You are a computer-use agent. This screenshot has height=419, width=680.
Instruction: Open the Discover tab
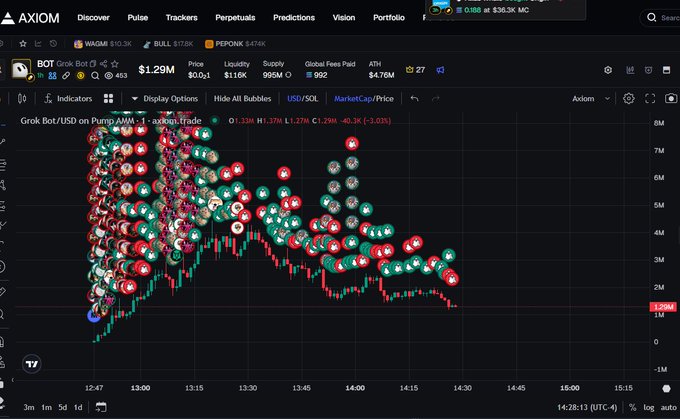tap(93, 18)
